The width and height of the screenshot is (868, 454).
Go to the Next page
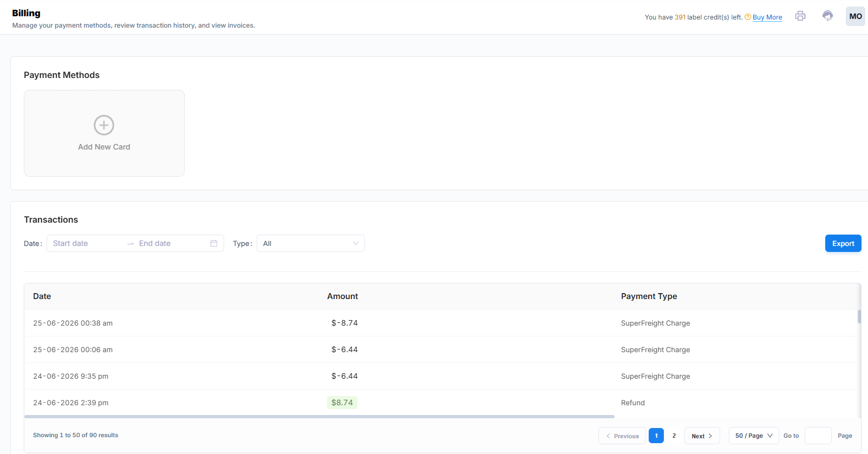coord(702,436)
